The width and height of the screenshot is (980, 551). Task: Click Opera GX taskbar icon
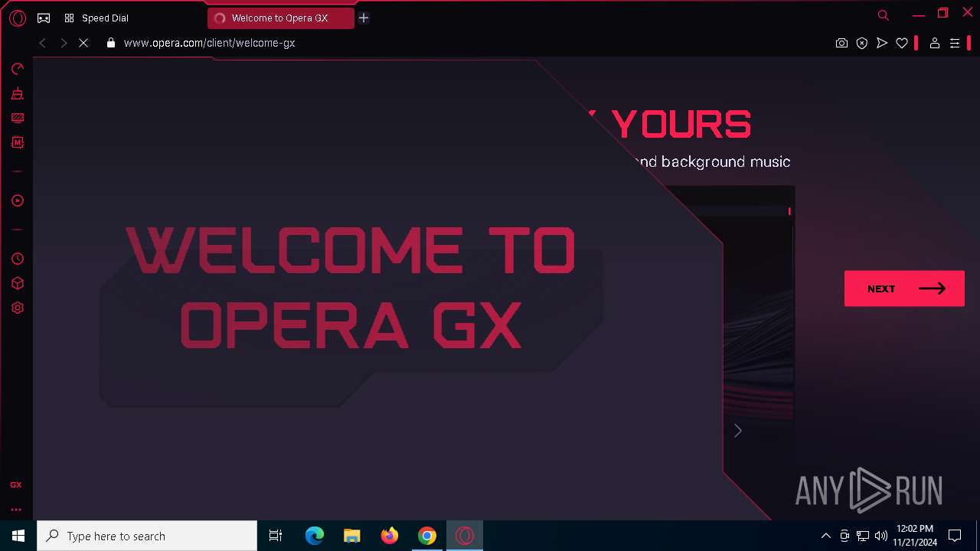click(x=465, y=536)
